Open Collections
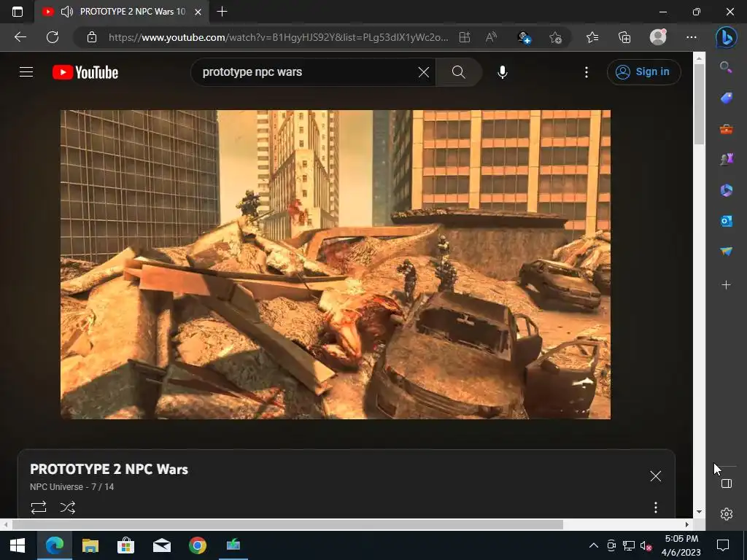The height and width of the screenshot is (560, 747). click(x=624, y=37)
